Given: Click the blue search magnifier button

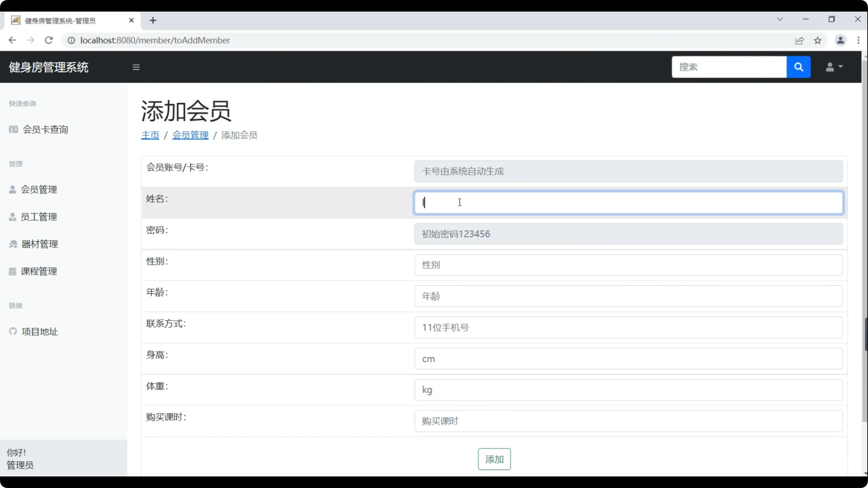Looking at the screenshot, I should 798,67.
